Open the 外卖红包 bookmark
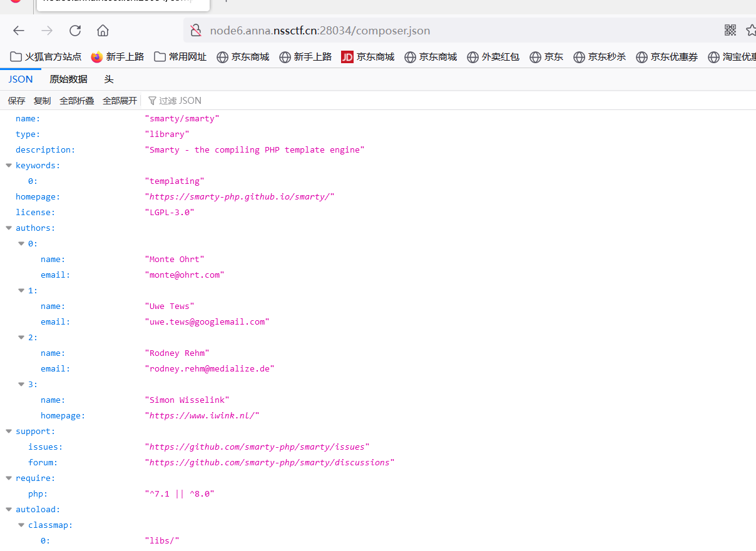 (493, 57)
